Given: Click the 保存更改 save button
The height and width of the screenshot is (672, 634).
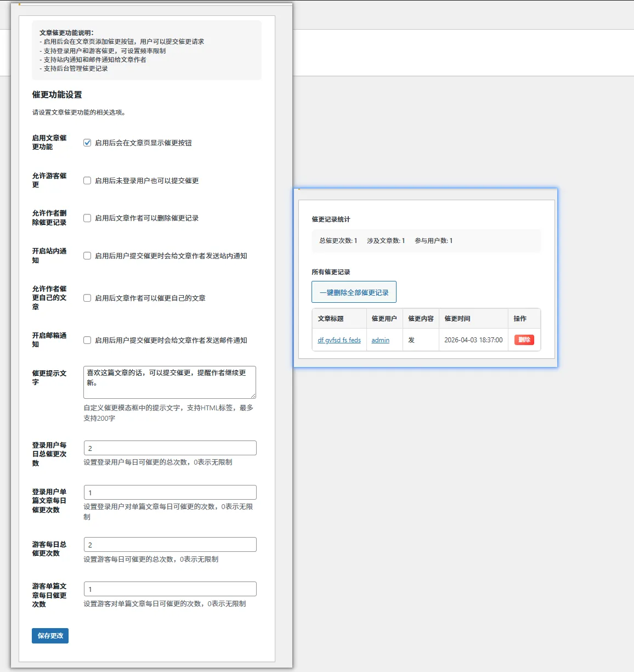Looking at the screenshot, I should point(50,636).
